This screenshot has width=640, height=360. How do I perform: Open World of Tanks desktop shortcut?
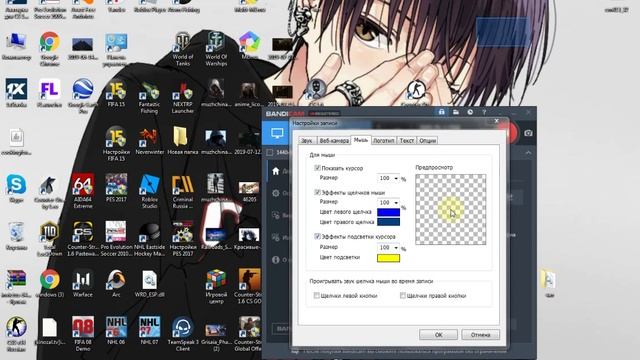coord(182,49)
